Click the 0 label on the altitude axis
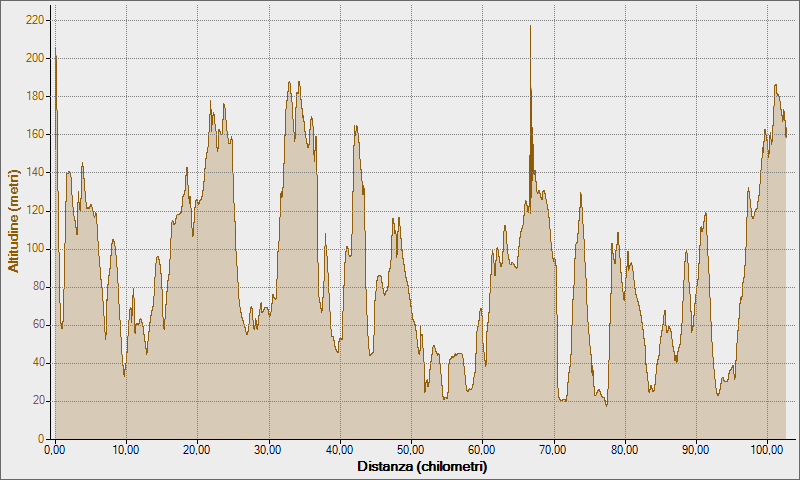800x480 pixels. coord(41,439)
